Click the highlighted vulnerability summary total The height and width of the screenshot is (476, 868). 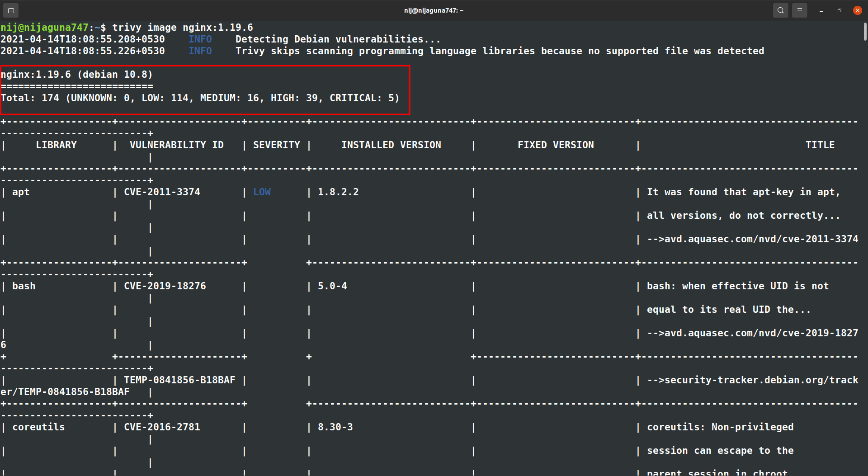[x=199, y=98]
